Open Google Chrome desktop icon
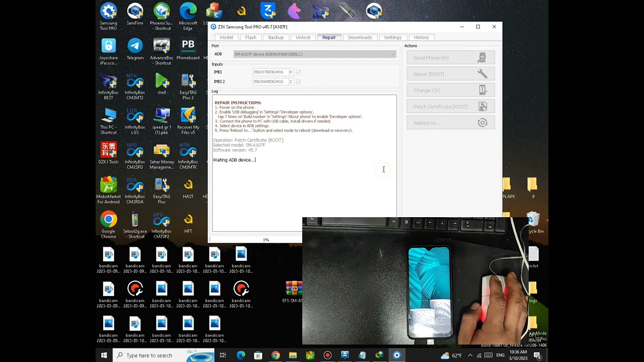The height and width of the screenshot is (362, 644). click(x=108, y=225)
